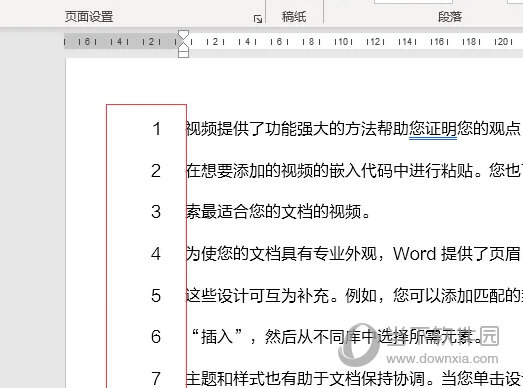The image size is (523, 388).
Task: Click the line 索最适合您的文档的视频
Action: point(278,212)
